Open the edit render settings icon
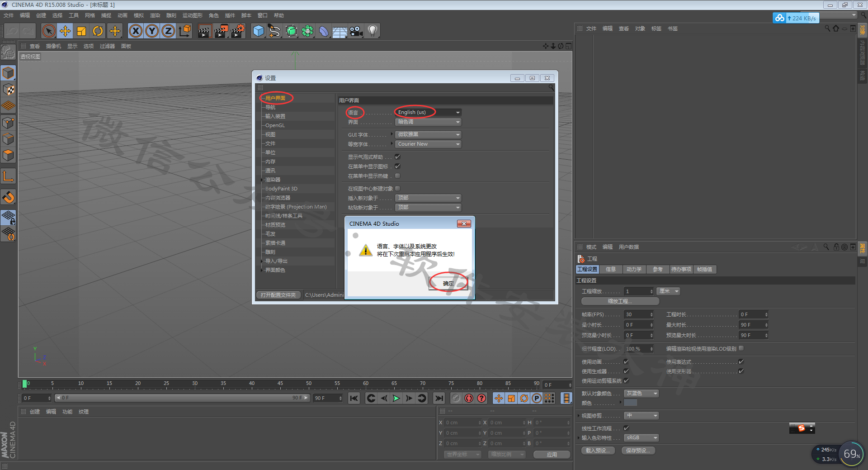This screenshot has height=470, width=868. pyautogui.click(x=238, y=31)
